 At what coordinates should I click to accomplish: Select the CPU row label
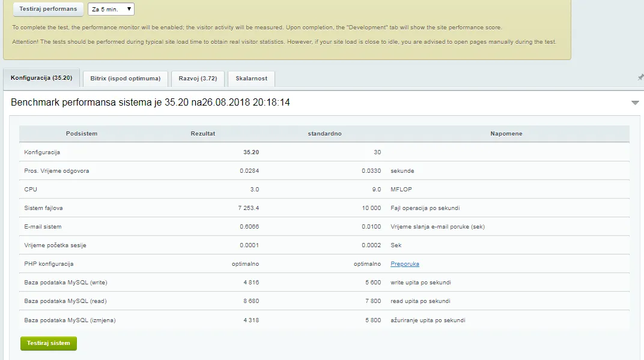click(31, 190)
